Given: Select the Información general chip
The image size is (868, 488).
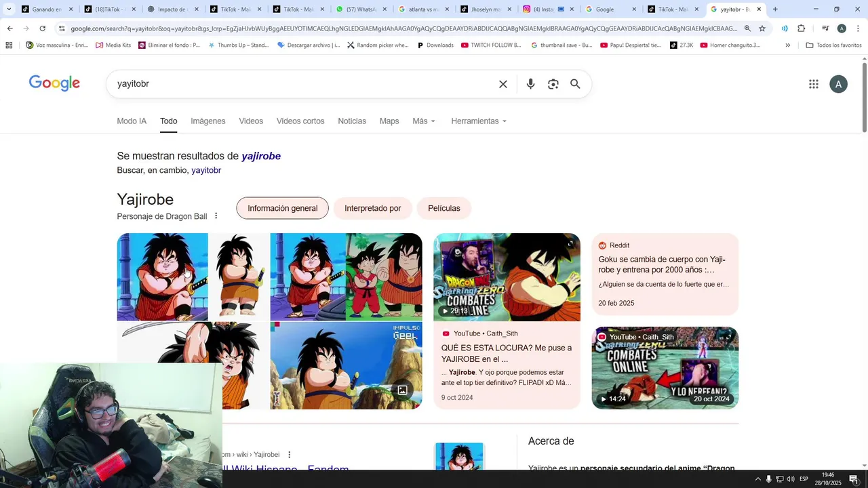Looking at the screenshot, I should (x=282, y=208).
